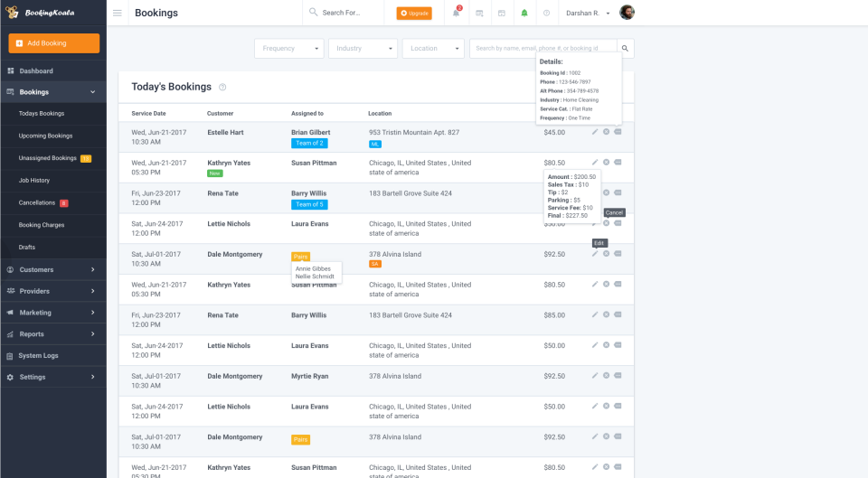
Task: Go to Upcoming Bookings in sidebar
Action: point(45,136)
